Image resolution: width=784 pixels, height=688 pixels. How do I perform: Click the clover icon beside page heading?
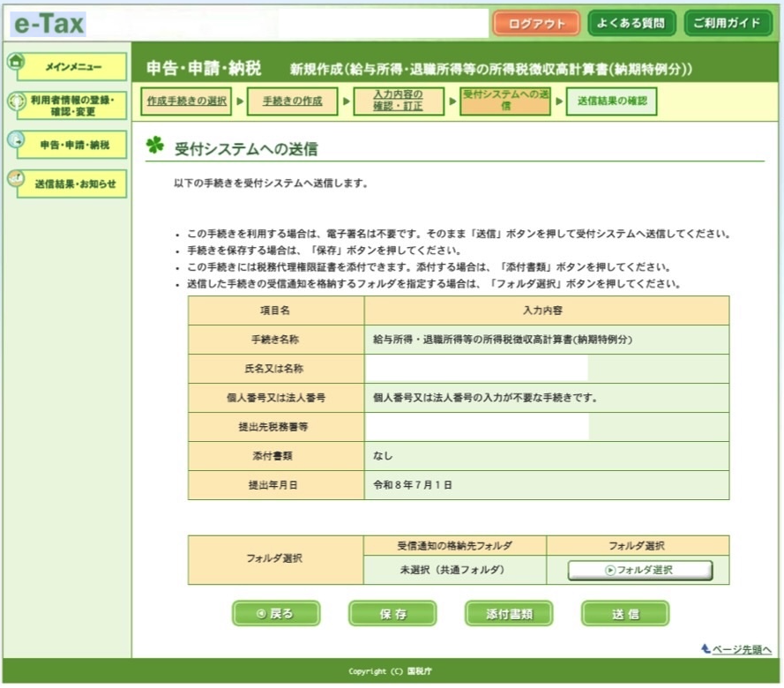(x=155, y=145)
